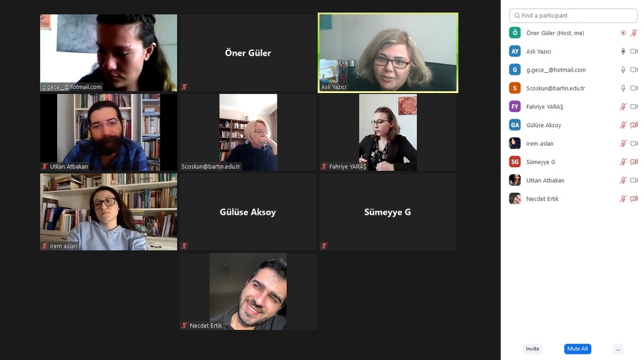The width and height of the screenshot is (644, 360).
Task: Click microphone icon next to Aslı Yazıcı
Action: [623, 52]
